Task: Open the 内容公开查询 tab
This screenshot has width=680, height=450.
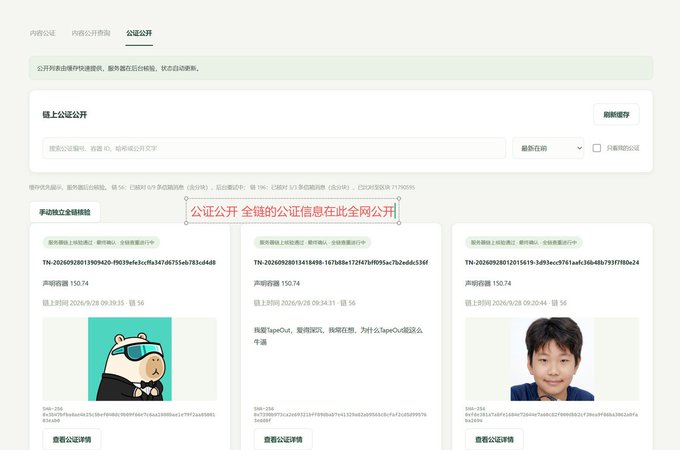Action: coord(91,33)
